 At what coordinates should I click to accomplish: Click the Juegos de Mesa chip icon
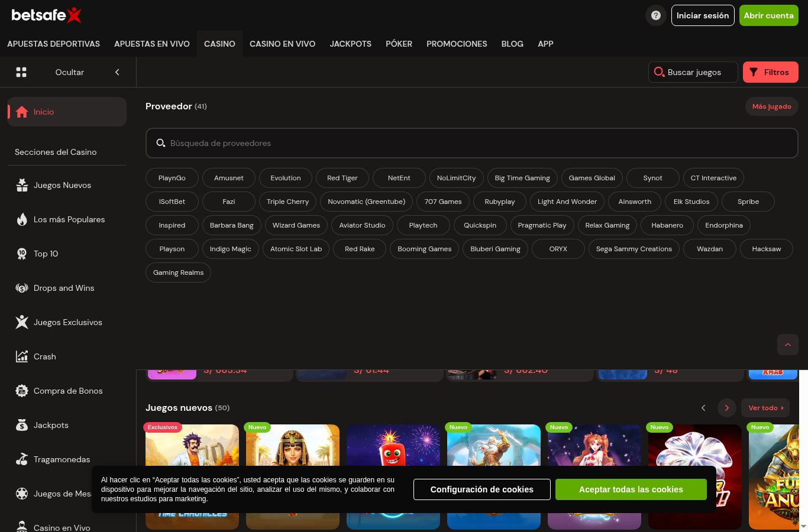[x=22, y=494]
